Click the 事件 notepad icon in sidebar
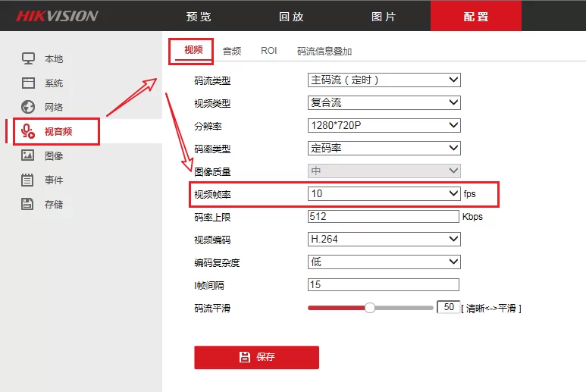Screen dimensions: 586x392 [x=28, y=180]
